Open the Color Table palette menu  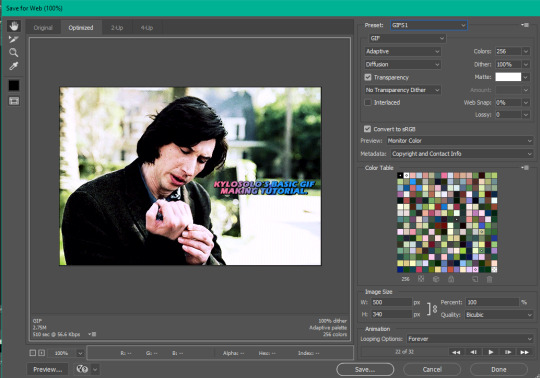(x=525, y=167)
